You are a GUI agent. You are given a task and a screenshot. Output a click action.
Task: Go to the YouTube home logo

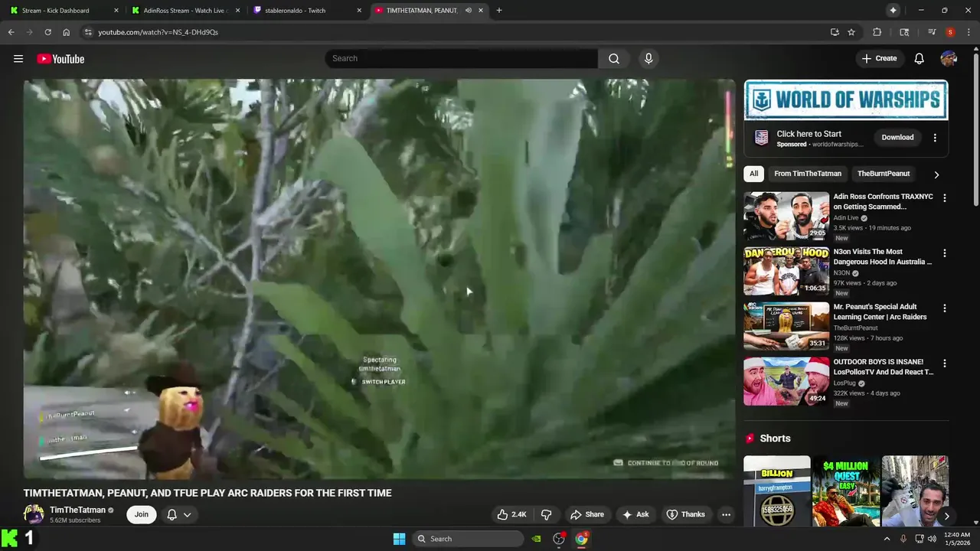pos(60,59)
